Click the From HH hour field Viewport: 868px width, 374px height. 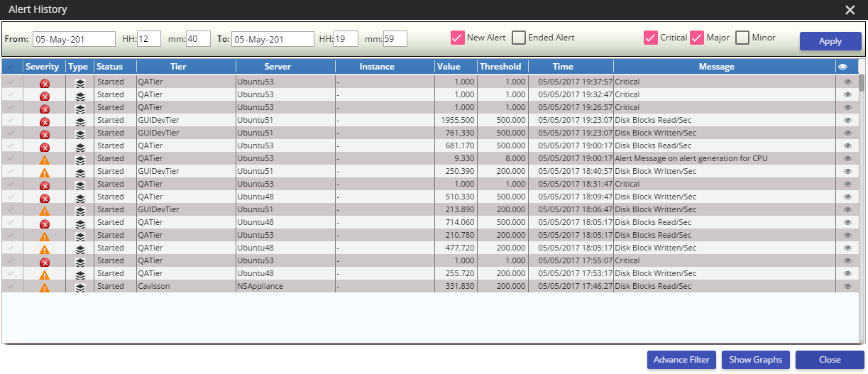tap(149, 39)
